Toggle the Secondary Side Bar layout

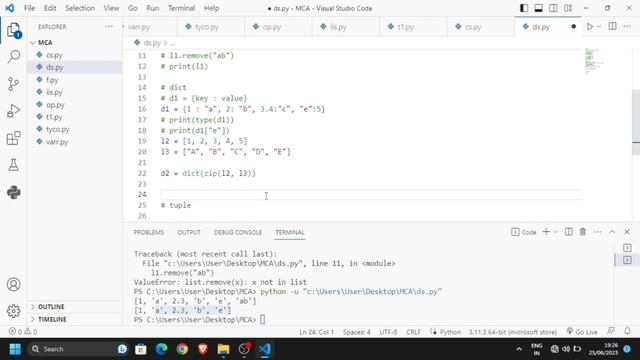pyautogui.click(x=553, y=8)
